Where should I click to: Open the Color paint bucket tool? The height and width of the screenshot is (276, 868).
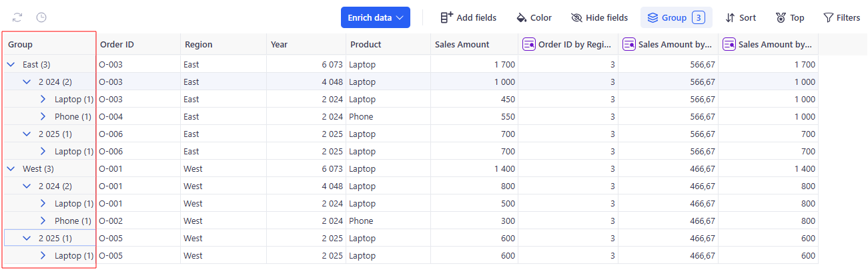click(x=522, y=17)
